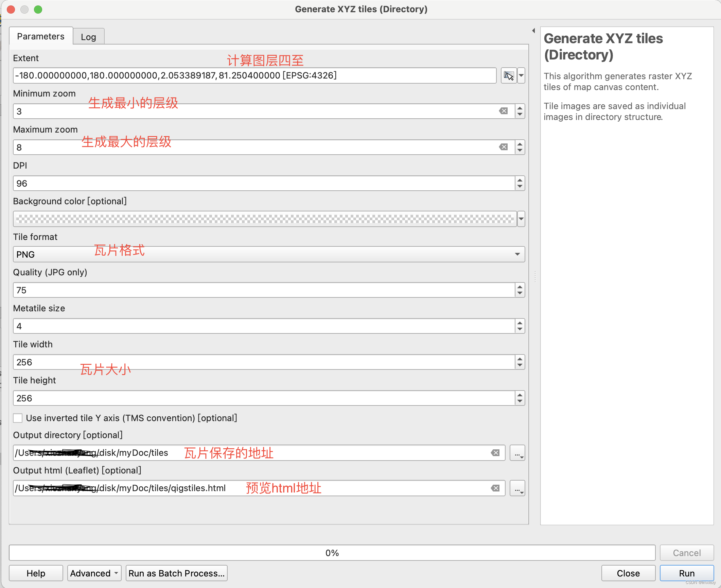
Task: Clear the Minimum zoom value
Action: pyautogui.click(x=503, y=111)
